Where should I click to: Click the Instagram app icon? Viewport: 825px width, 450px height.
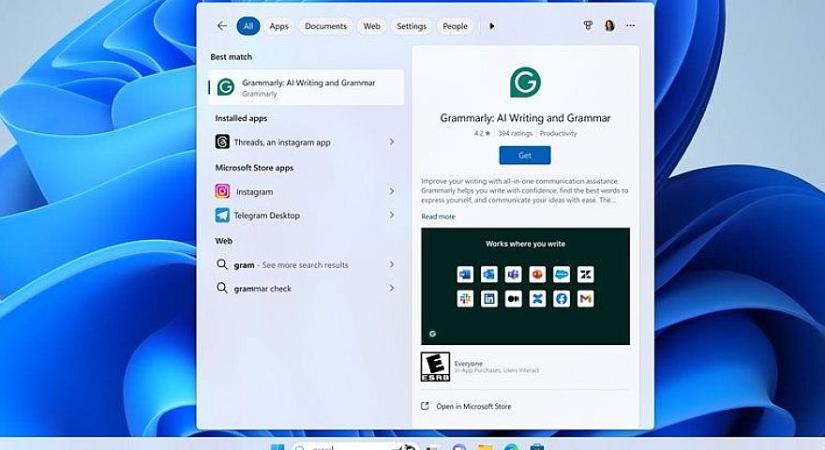(222, 191)
